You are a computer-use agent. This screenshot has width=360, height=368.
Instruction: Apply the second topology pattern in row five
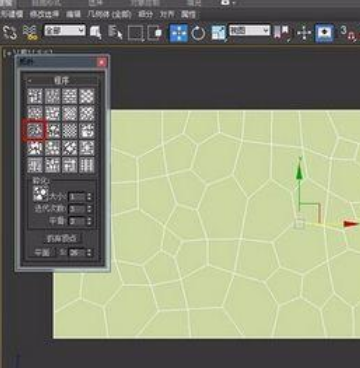[52, 165]
